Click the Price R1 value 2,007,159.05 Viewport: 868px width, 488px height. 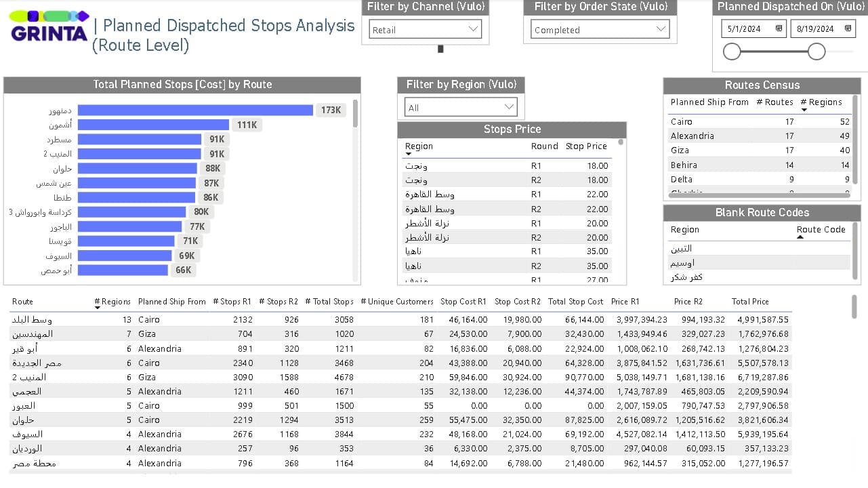pos(642,405)
